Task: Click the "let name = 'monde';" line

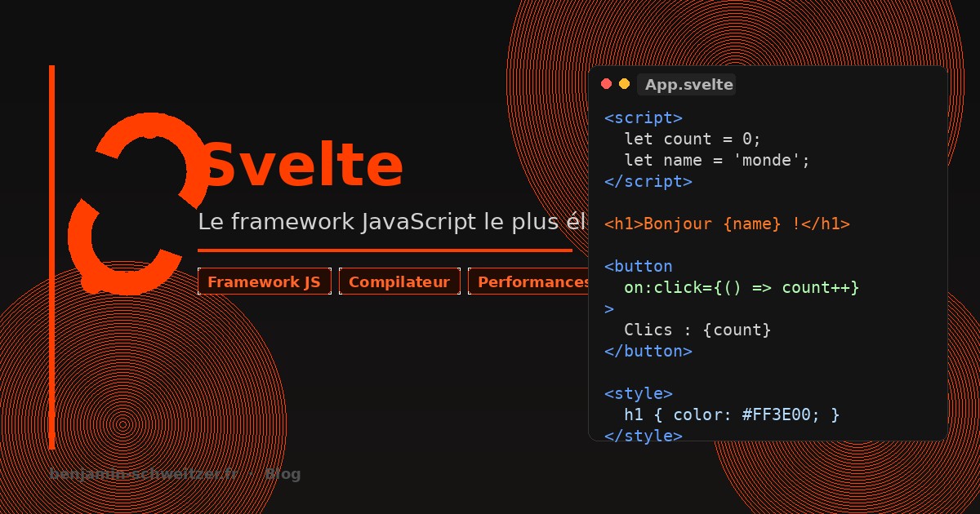Action: pyautogui.click(x=717, y=160)
